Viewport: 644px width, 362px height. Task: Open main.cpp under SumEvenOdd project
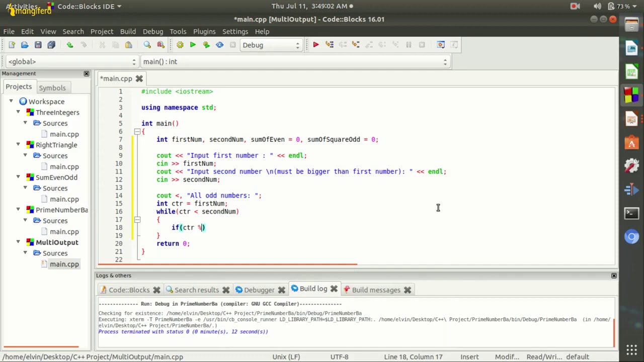point(64,199)
